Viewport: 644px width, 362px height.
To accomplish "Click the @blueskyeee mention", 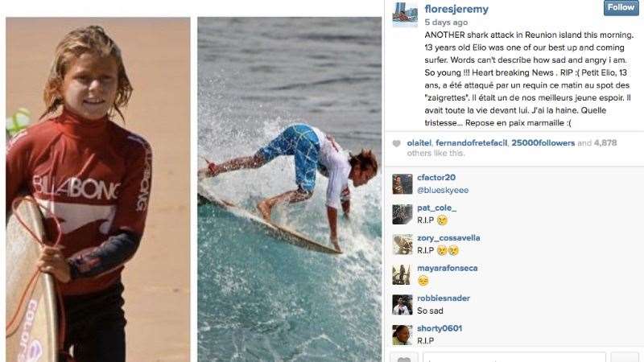I will (x=443, y=190).
